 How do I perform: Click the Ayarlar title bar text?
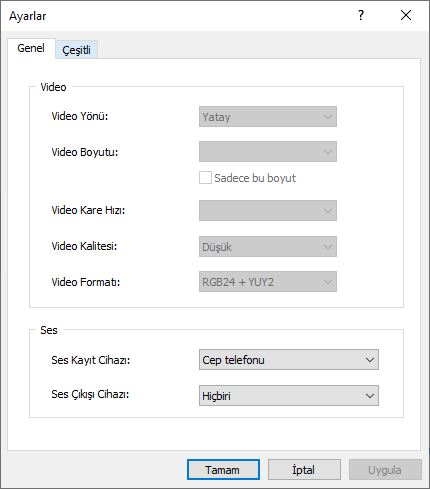(28, 16)
